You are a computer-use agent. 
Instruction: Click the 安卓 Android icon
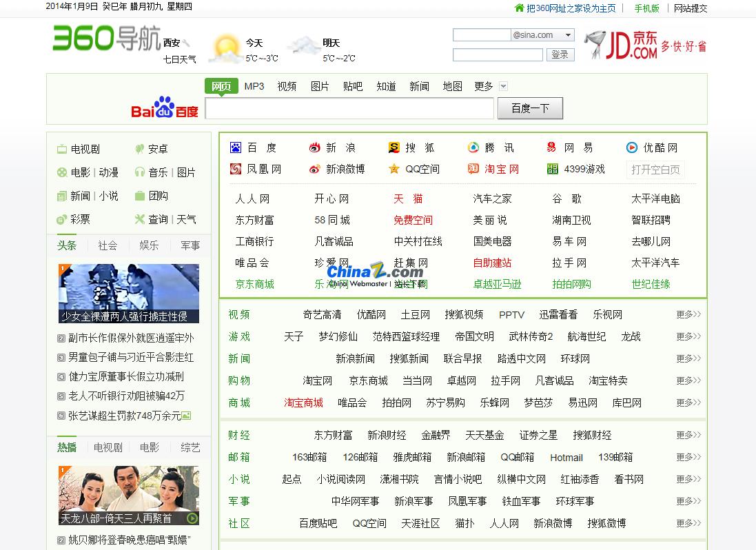140,149
